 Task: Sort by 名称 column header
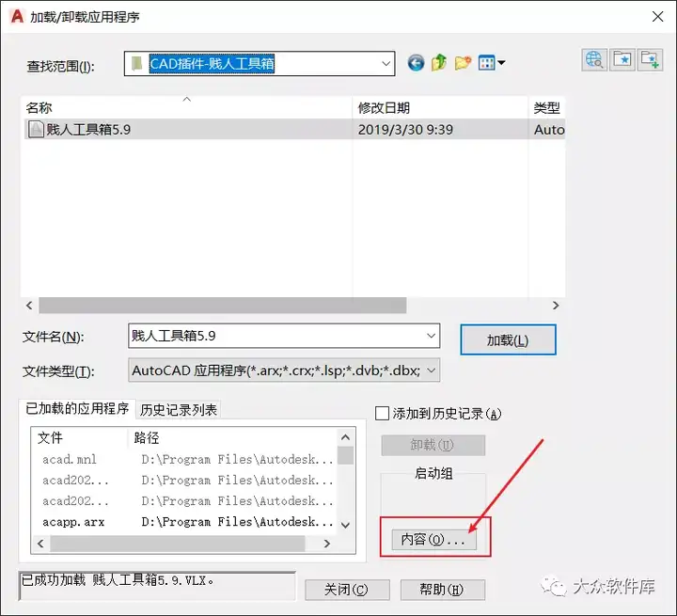pyautogui.click(x=187, y=107)
